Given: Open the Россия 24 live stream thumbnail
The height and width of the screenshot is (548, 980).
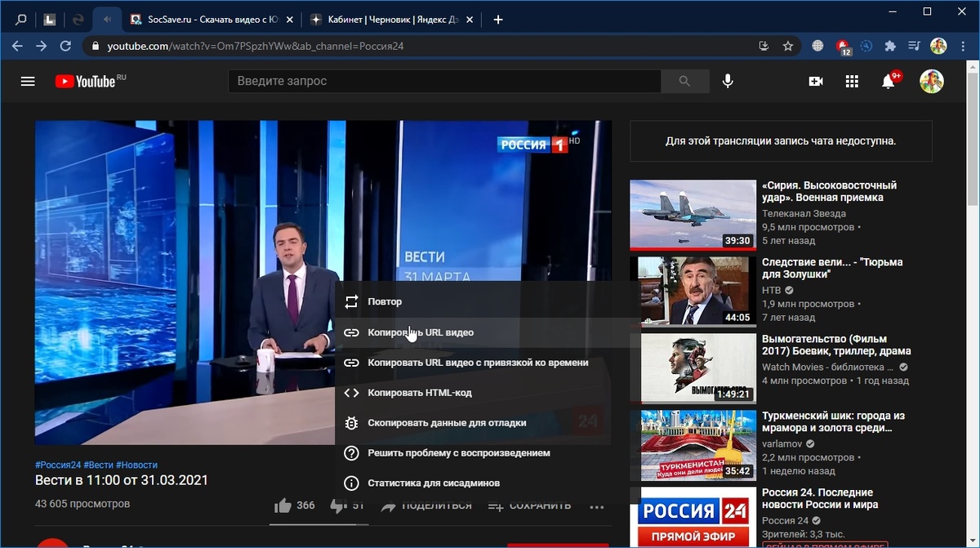Looking at the screenshot, I should [693, 518].
